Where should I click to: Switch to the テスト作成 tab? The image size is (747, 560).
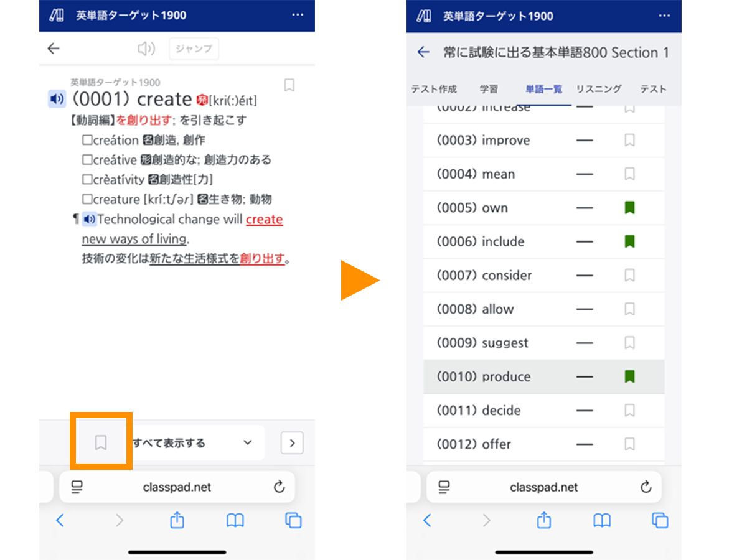pos(434,89)
